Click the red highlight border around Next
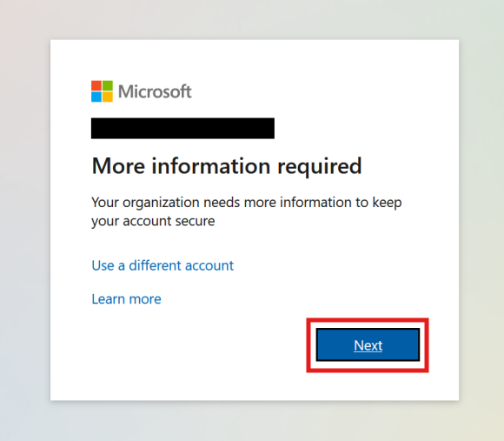This screenshot has height=441, width=504. [368, 320]
